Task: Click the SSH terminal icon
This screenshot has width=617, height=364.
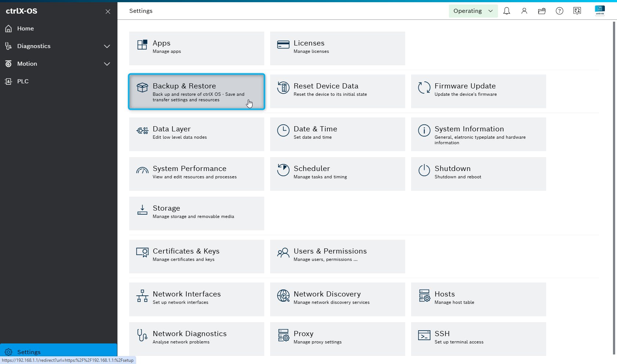Action: 424,335
